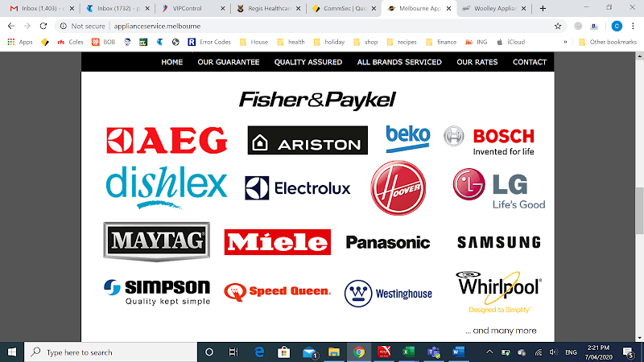
Task: Open Microsoft Store from taskbar
Action: 284,352
